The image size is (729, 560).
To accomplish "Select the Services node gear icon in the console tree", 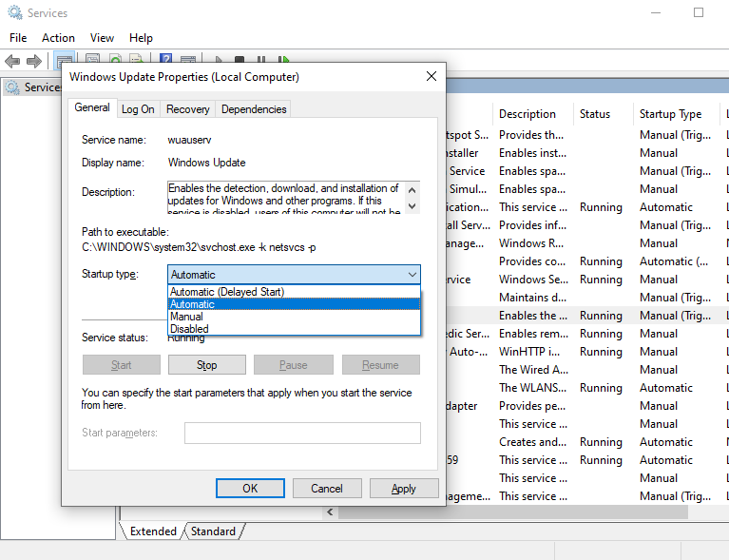I will [x=12, y=87].
